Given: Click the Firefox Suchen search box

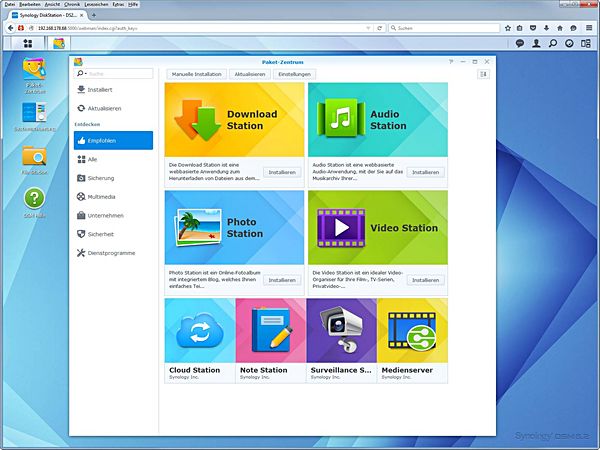Looking at the screenshot, I should coord(444,28).
